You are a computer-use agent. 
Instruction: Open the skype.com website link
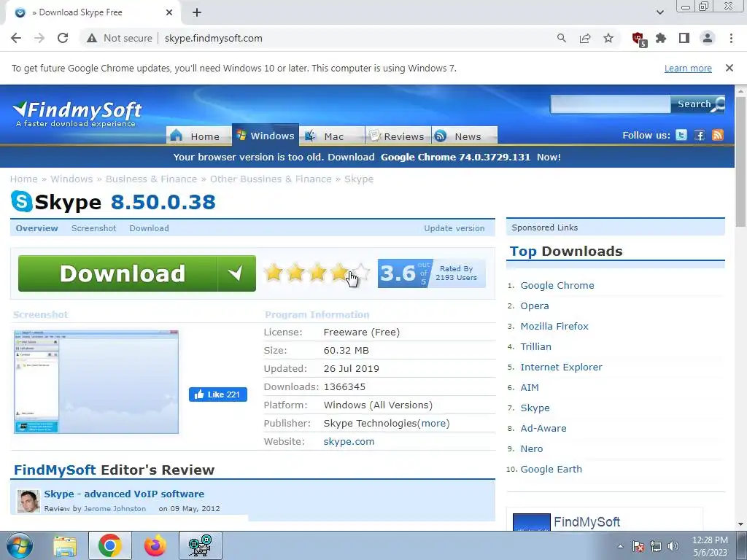pos(349,441)
